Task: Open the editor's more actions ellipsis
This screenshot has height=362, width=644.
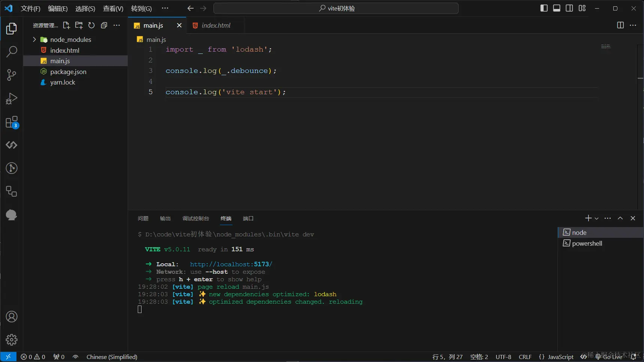Action: click(633, 25)
